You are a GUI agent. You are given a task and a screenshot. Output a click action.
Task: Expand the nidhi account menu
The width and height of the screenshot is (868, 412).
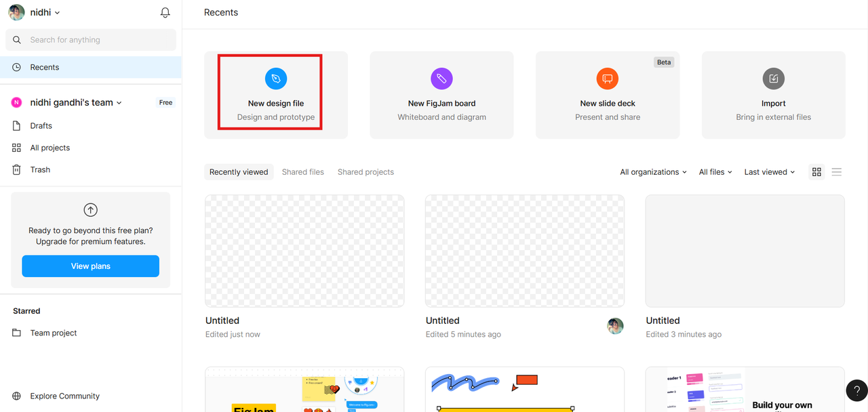45,12
